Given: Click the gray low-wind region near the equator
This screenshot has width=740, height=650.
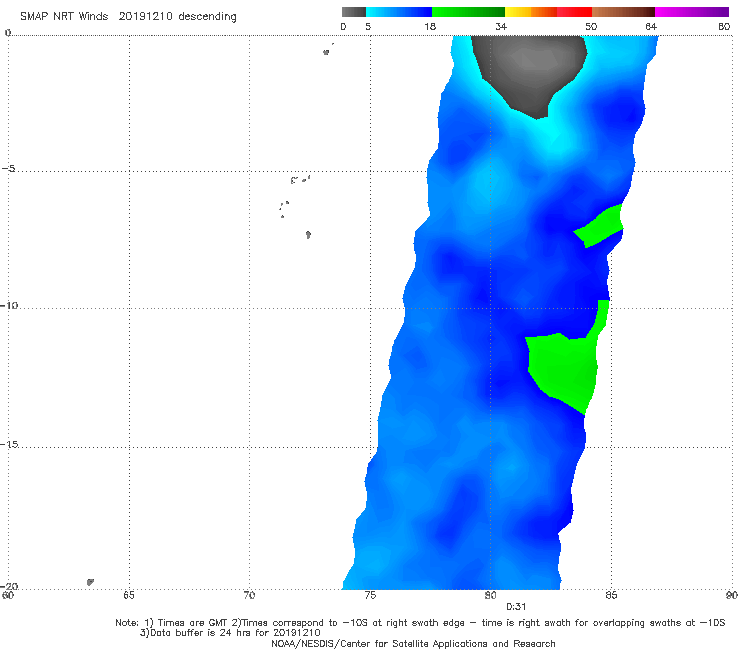Looking at the screenshot, I should pos(530,71).
